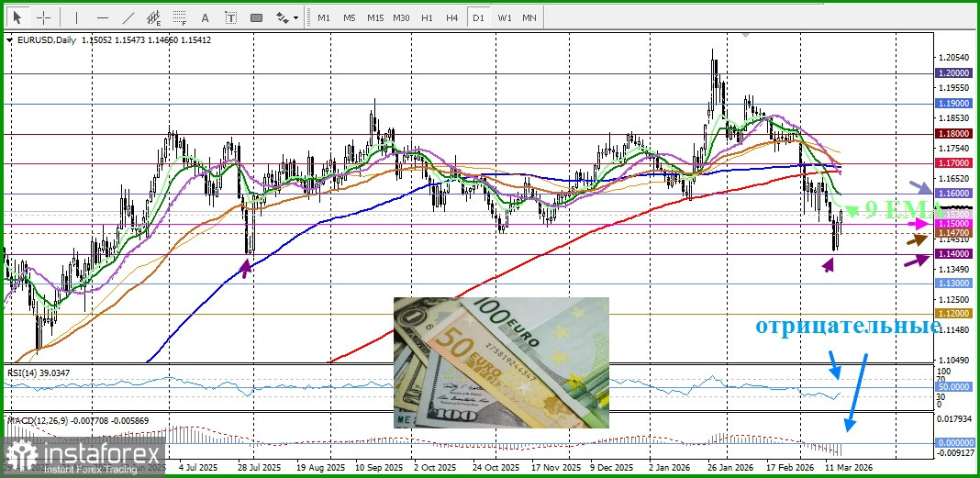This screenshot has height=478, width=980.
Task: Select the Fibonacci retracement tool
Action: coord(180,17)
